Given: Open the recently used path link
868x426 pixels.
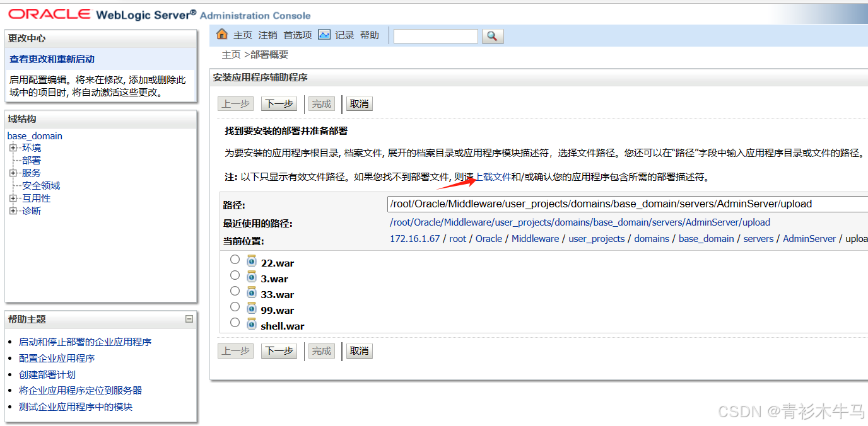Looking at the screenshot, I should 580,222.
